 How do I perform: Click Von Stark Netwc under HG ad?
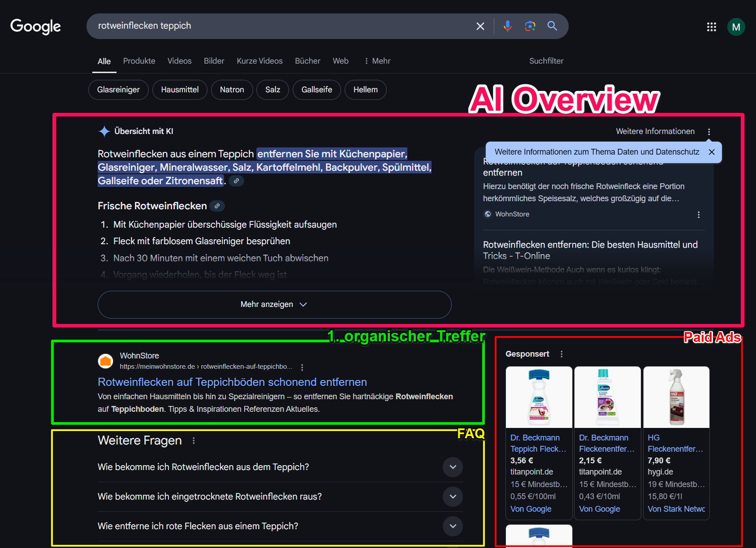coord(676,509)
